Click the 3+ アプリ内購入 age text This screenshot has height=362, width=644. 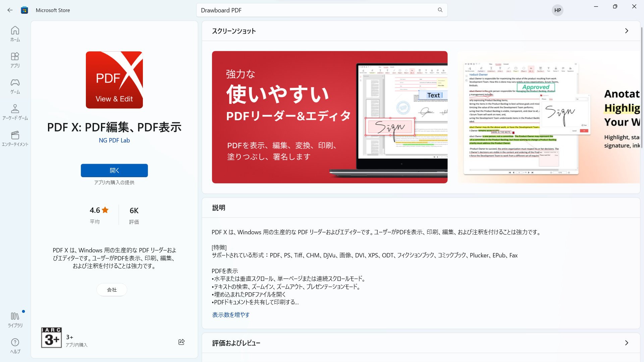click(x=76, y=341)
